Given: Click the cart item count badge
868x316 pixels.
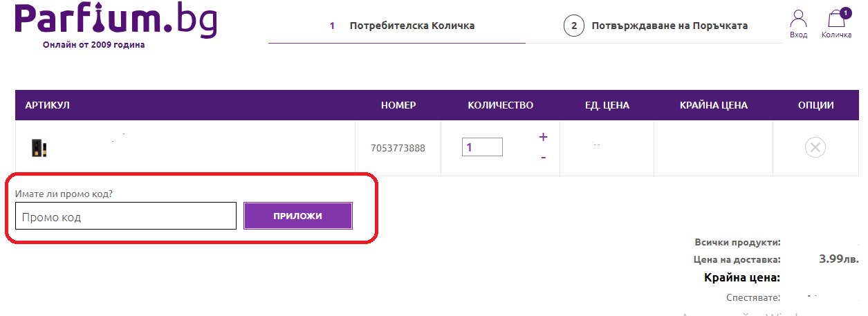Looking at the screenshot, I should [x=845, y=12].
